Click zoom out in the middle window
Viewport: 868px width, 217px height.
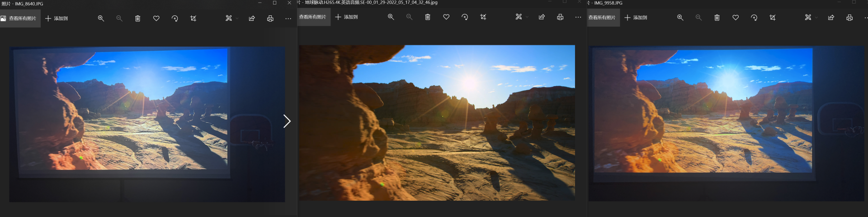[x=409, y=17]
